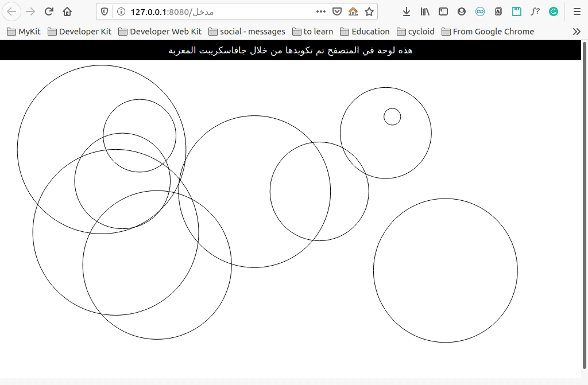588x385 pixels.
Task: Toggle the sidebar view
Action: tap(443, 11)
